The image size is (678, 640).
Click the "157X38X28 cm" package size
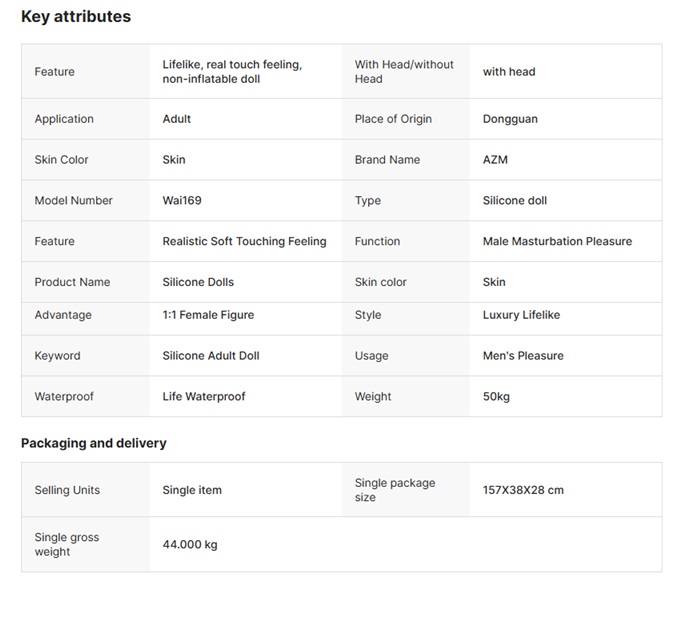[523, 490]
